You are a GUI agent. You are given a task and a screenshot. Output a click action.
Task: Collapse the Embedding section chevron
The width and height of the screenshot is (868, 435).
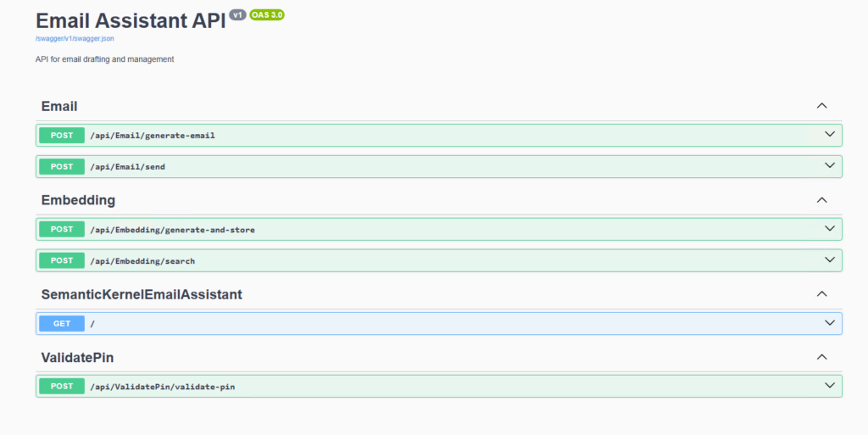[x=821, y=200]
